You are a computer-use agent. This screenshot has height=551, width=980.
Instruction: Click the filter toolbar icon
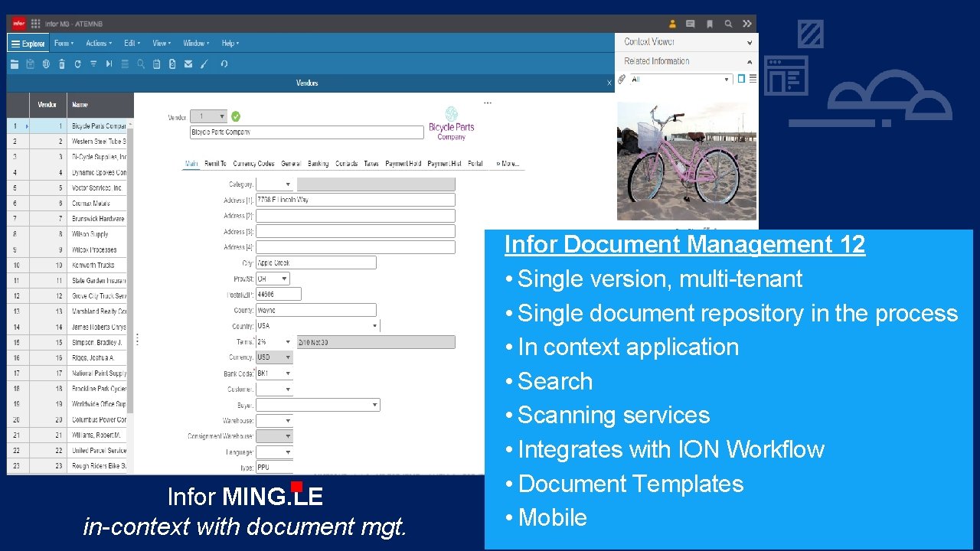tap(93, 64)
